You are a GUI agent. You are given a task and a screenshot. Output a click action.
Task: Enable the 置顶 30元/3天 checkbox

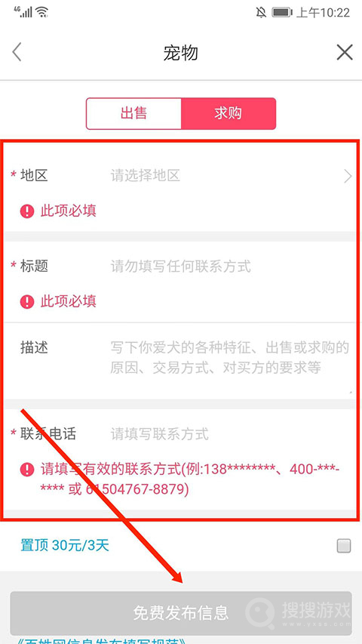tap(344, 546)
